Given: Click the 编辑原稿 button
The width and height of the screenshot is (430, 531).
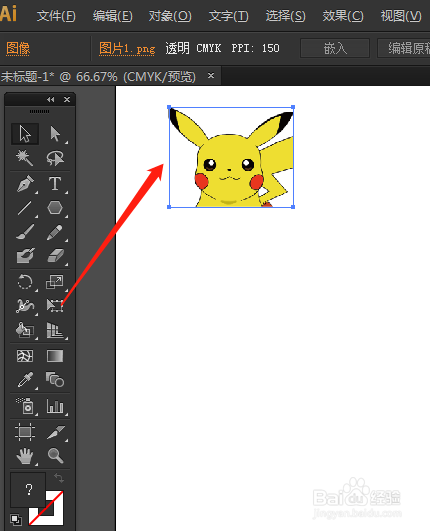Looking at the screenshot, I should (x=404, y=48).
